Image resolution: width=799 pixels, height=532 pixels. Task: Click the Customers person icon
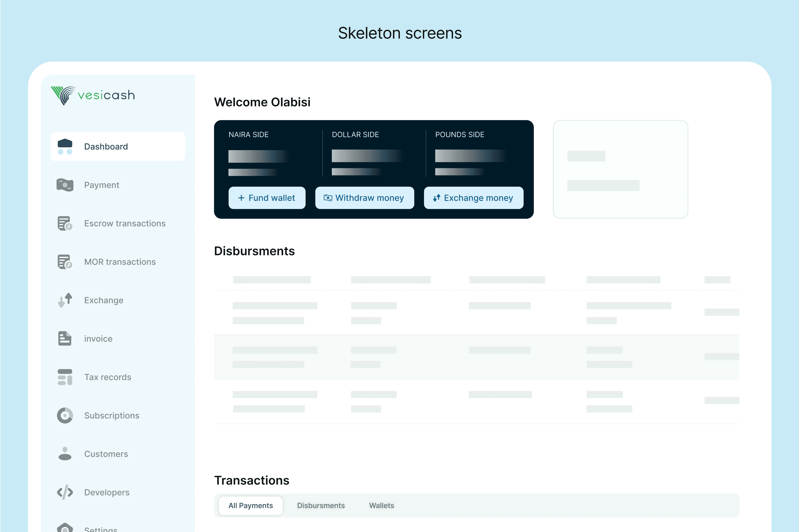click(65, 454)
